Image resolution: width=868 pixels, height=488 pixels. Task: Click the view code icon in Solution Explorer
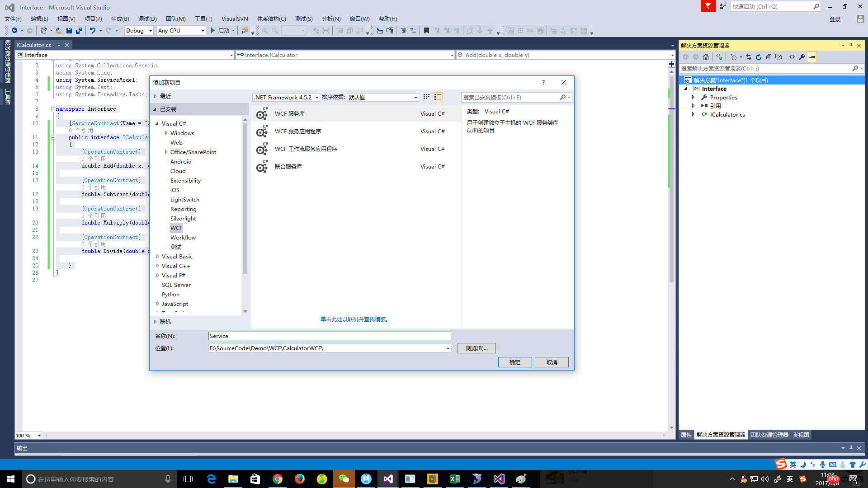(792, 57)
